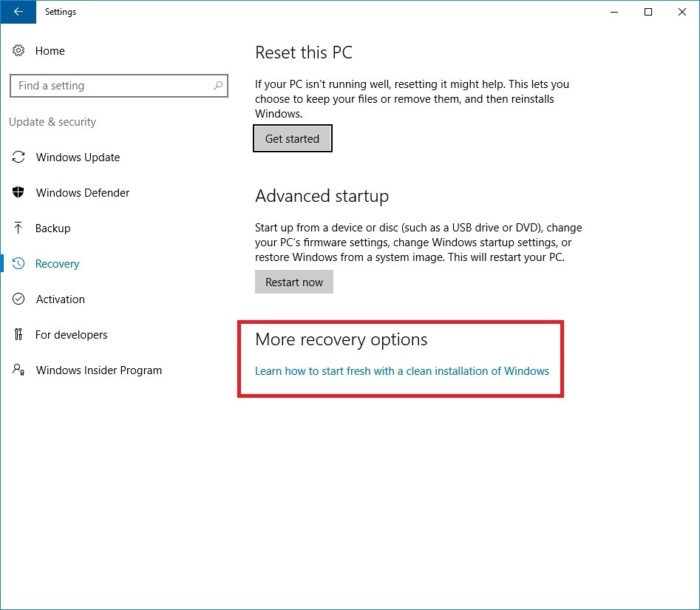Click the Find a setting search box
This screenshot has width=700, height=610.
119,86
